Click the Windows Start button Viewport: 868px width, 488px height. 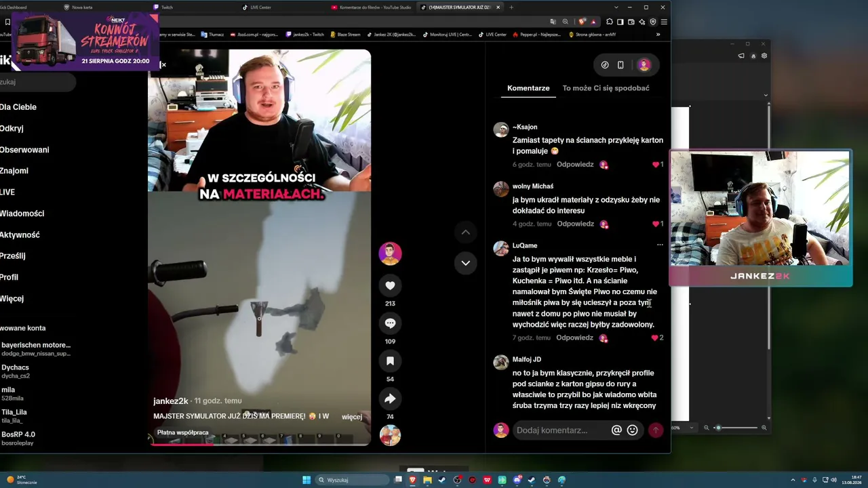[307, 480]
